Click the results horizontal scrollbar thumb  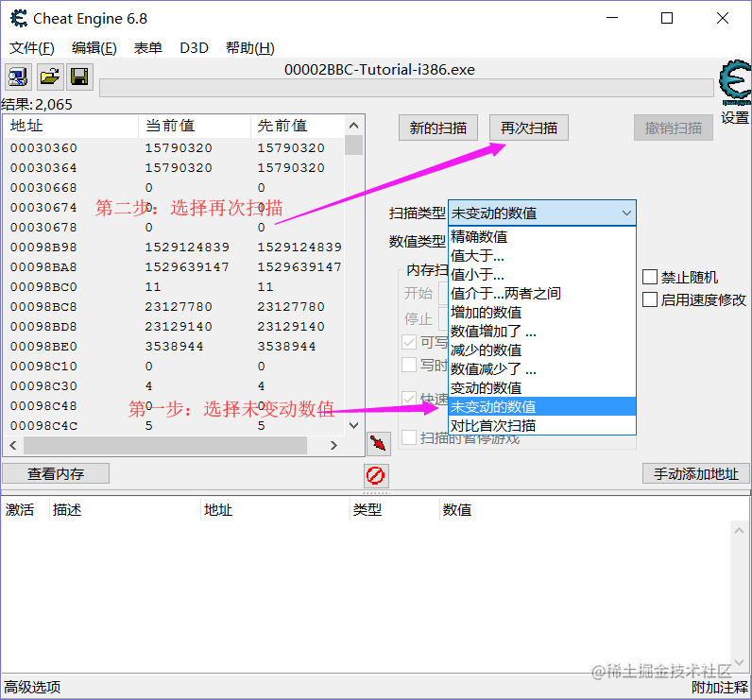pyautogui.click(x=165, y=445)
